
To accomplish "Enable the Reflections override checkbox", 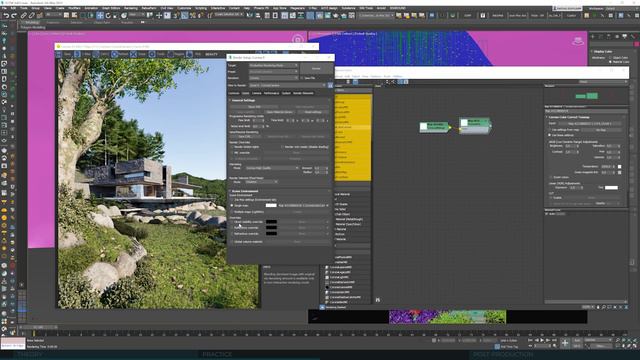I will coord(232,228).
